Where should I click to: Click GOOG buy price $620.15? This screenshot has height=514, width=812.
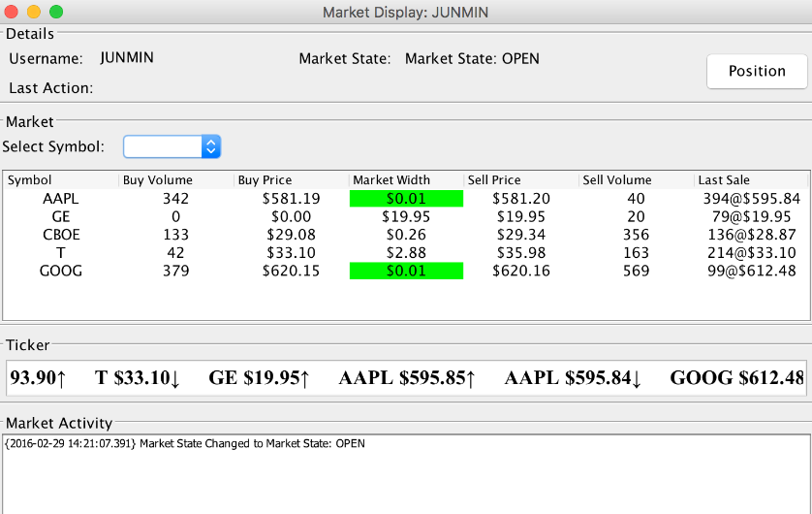pyautogui.click(x=291, y=271)
